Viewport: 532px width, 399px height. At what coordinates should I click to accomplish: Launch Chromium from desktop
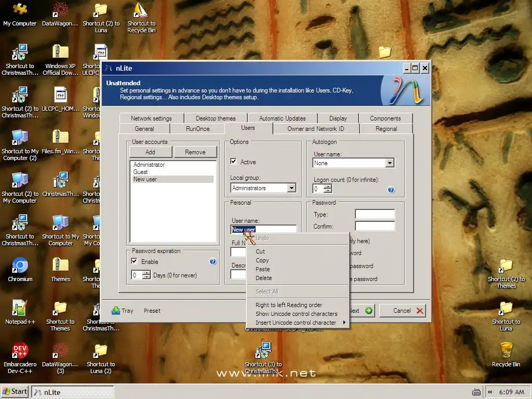(20, 270)
